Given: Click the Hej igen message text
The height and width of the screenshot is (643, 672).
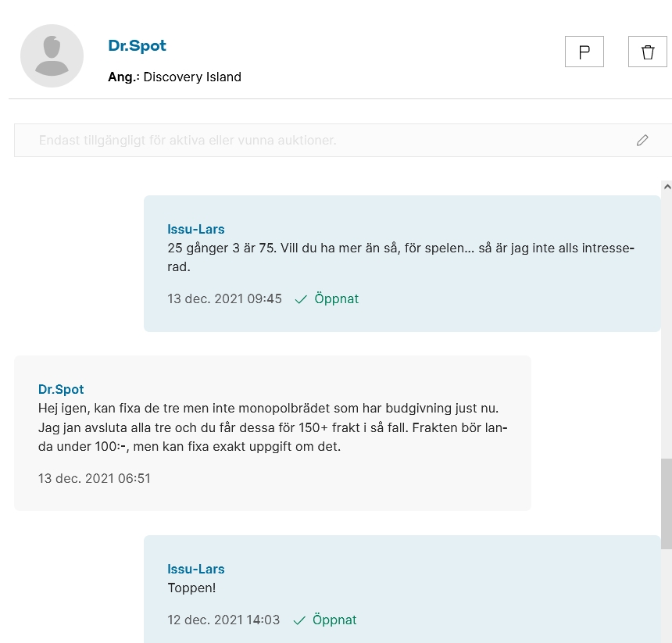Looking at the screenshot, I should click(273, 427).
